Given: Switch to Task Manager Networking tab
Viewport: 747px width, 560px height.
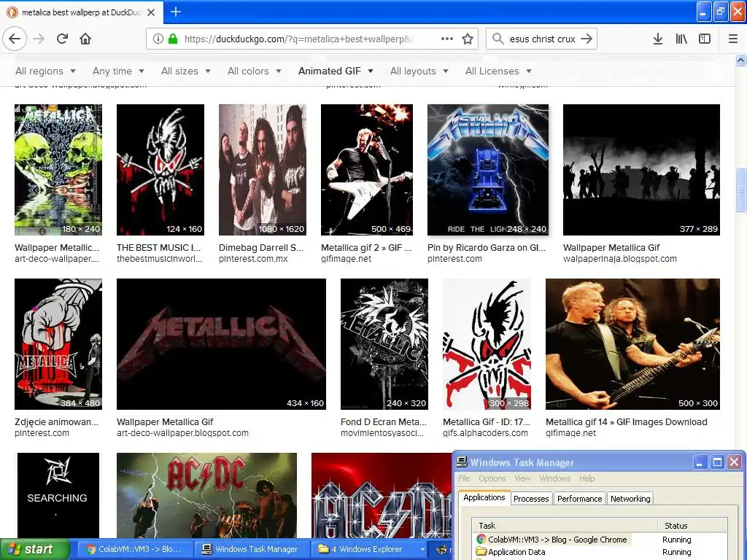Looking at the screenshot, I should tap(630, 499).
